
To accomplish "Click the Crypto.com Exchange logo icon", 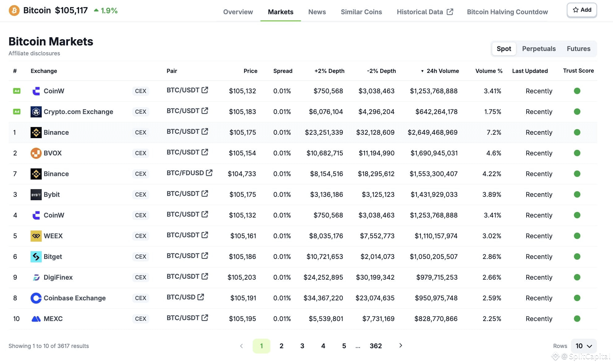I will coord(36,112).
